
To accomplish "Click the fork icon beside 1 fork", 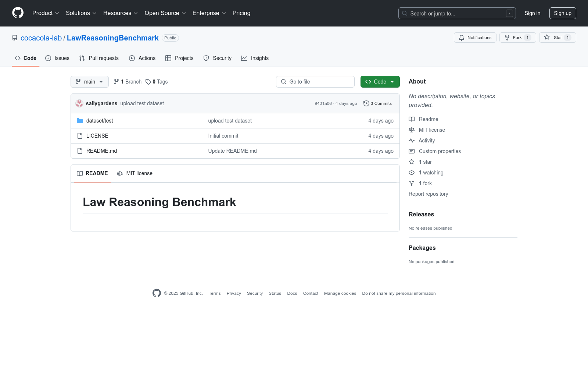I will click(x=412, y=183).
